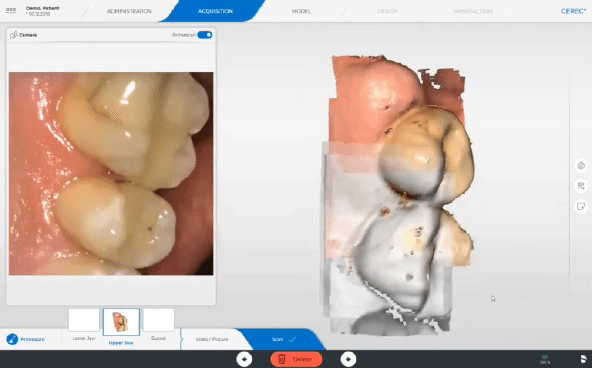592x368 pixels.
Task: Click the Demo, Patient name text
Action: 43,8
